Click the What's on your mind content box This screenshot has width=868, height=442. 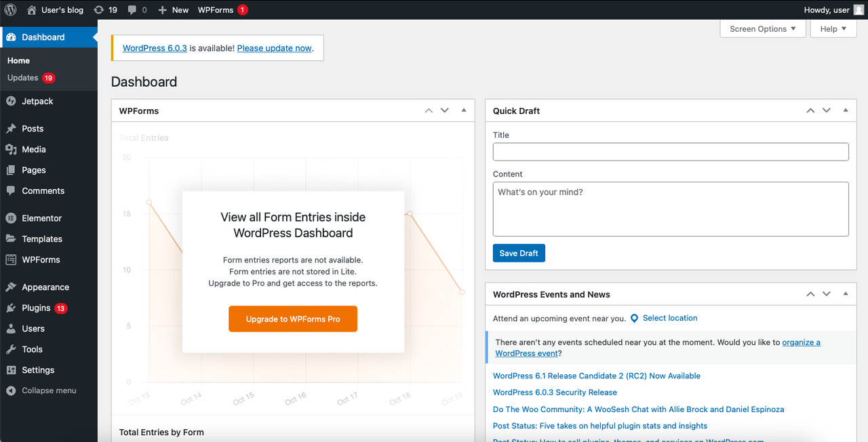point(671,209)
